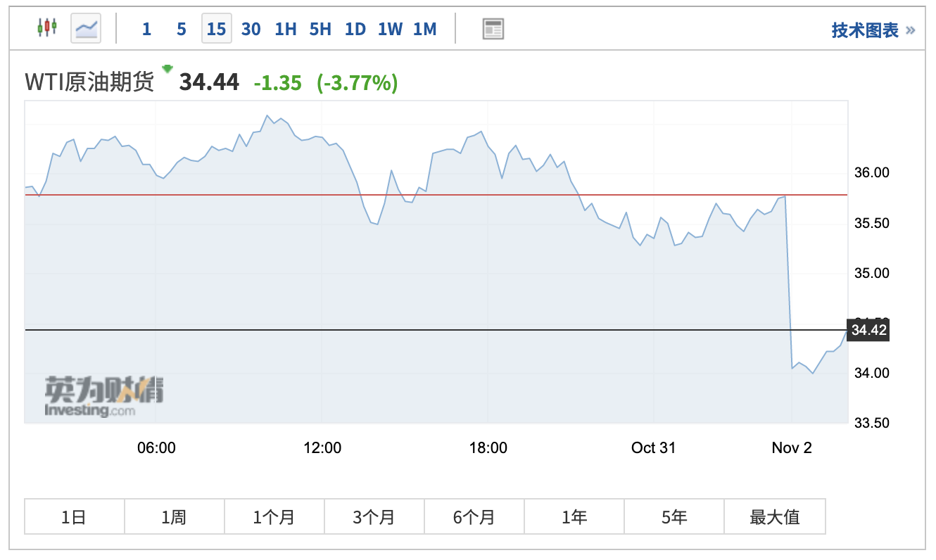The width and height of the screenshot is (936, 560).
Task: Click the 34.42 current price label
Action: tap(869, 330)
